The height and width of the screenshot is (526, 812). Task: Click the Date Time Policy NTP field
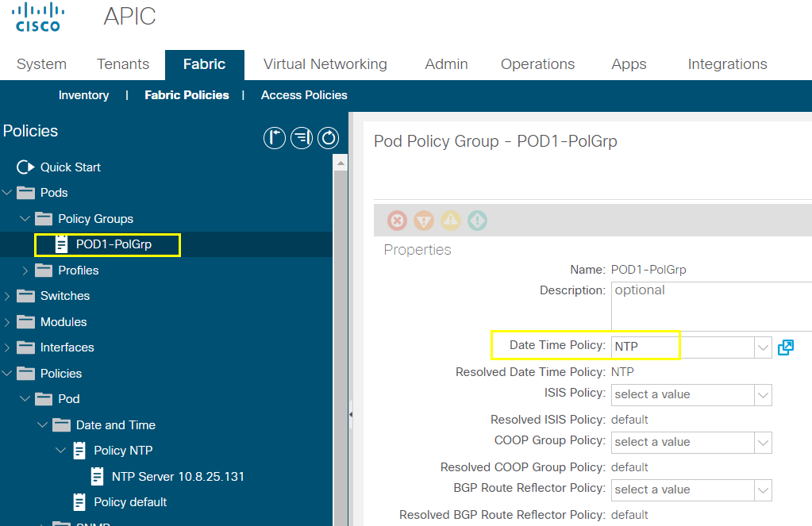pyautogui.click(x=683, y=347)
